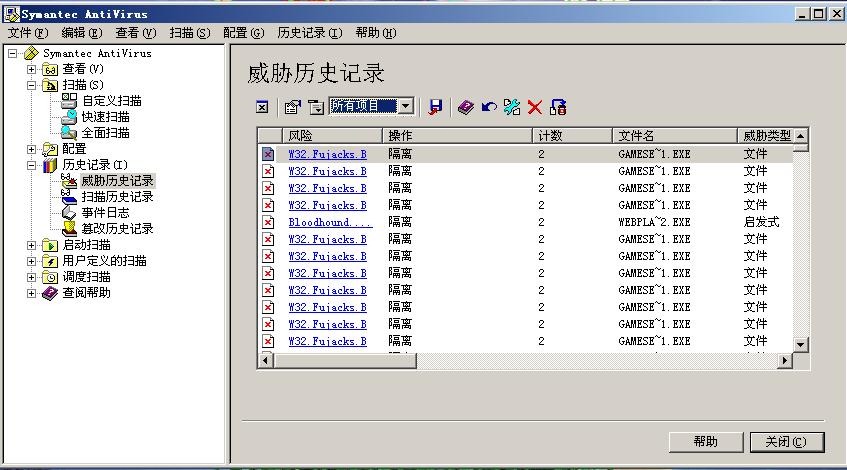Click the horizontal scrollbar thumb
847x470 pixels.
pyautogui.click(x=345, y=360)
